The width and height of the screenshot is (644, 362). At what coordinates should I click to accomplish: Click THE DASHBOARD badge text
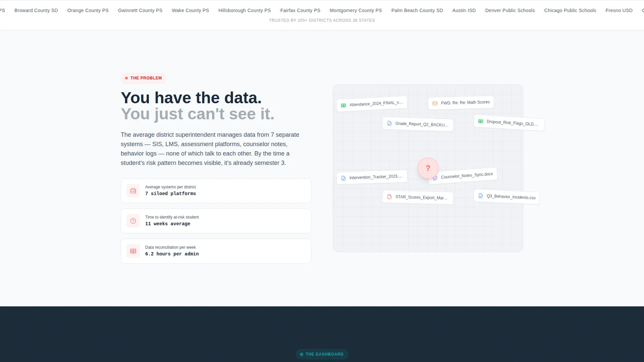pyautogui.click(x=324, y=354)
